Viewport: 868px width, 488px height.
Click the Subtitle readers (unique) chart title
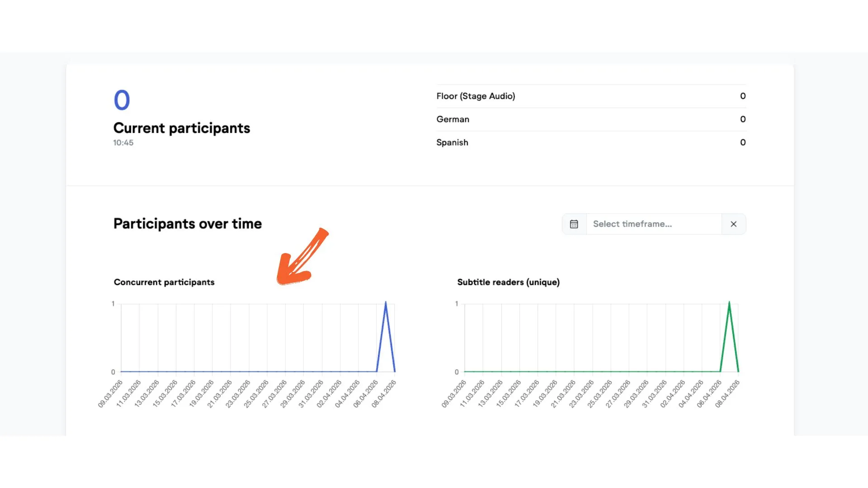pyautogui.click(x=508, y=282)
